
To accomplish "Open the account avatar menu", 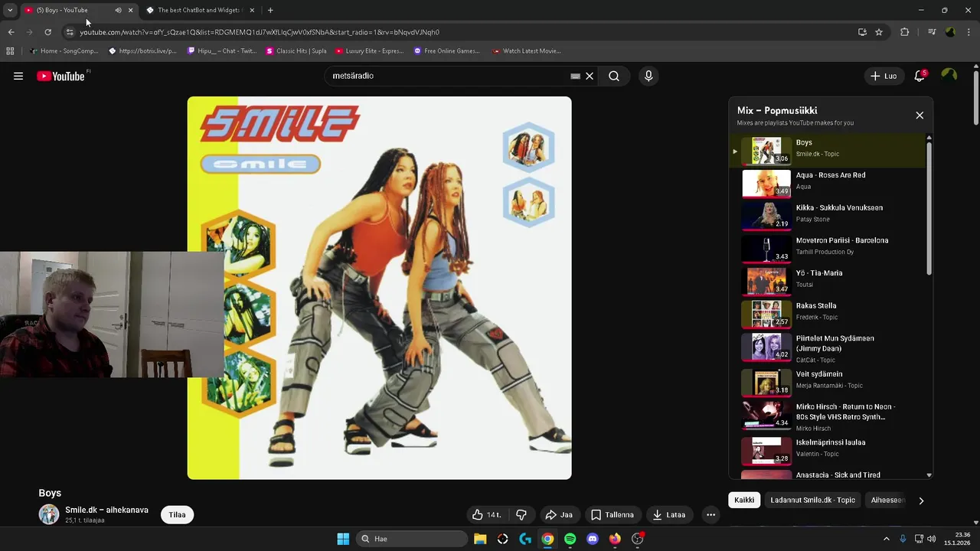I will click(x=949, y=75).
